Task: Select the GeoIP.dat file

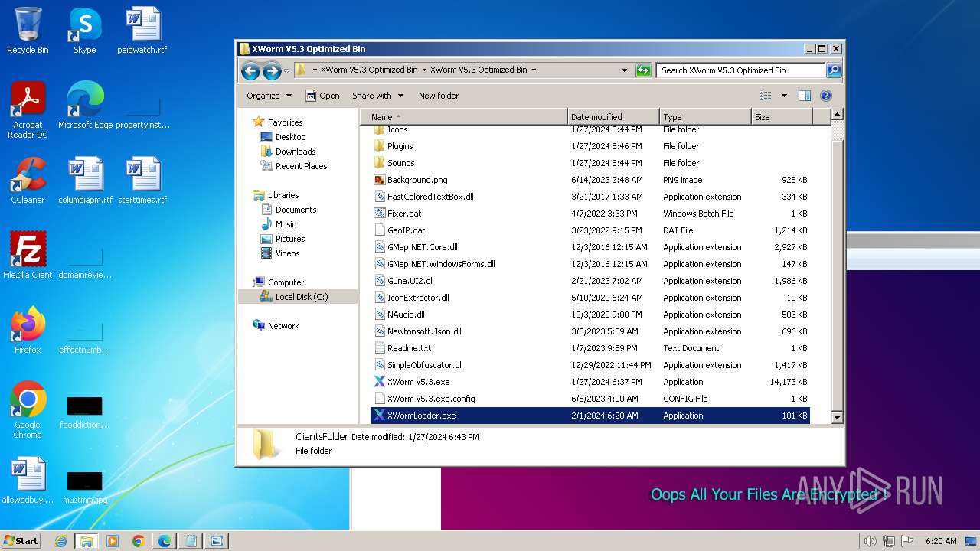Action: [x=590, y=230]
